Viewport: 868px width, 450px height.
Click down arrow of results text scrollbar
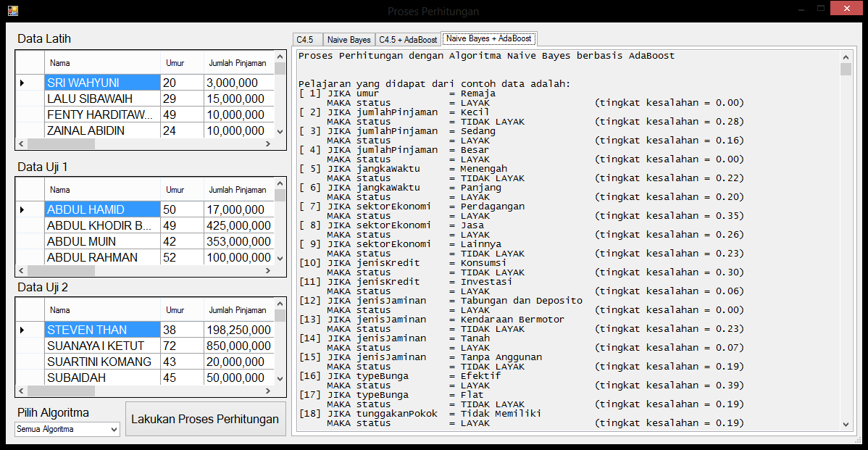846,425
